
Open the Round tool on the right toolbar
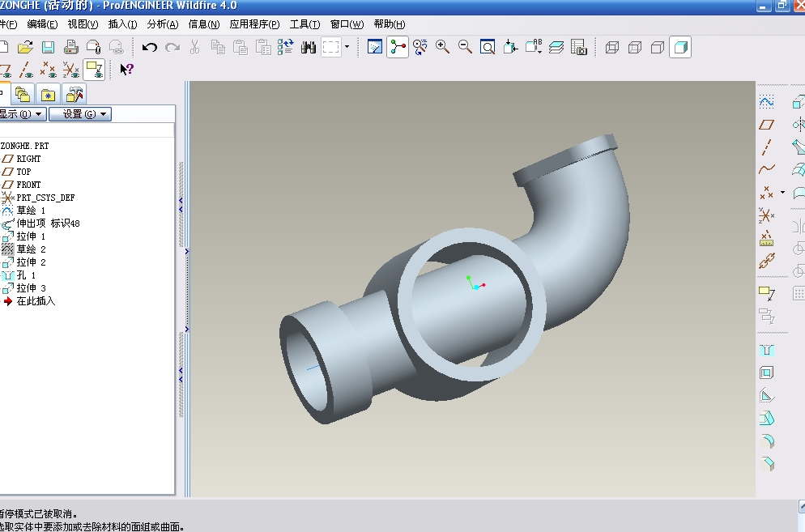point(766,441)
